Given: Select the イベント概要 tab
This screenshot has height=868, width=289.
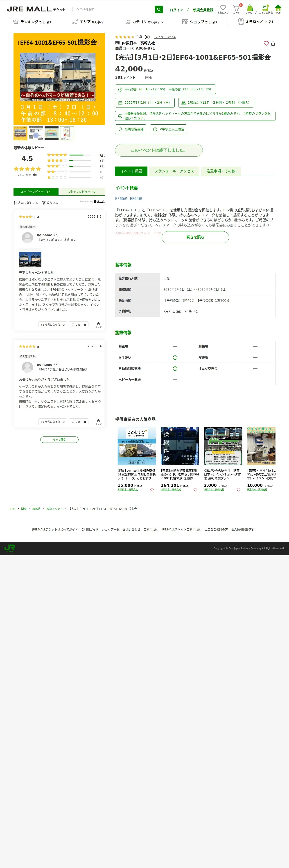Looking at the screenshot, I should [131, 171].
